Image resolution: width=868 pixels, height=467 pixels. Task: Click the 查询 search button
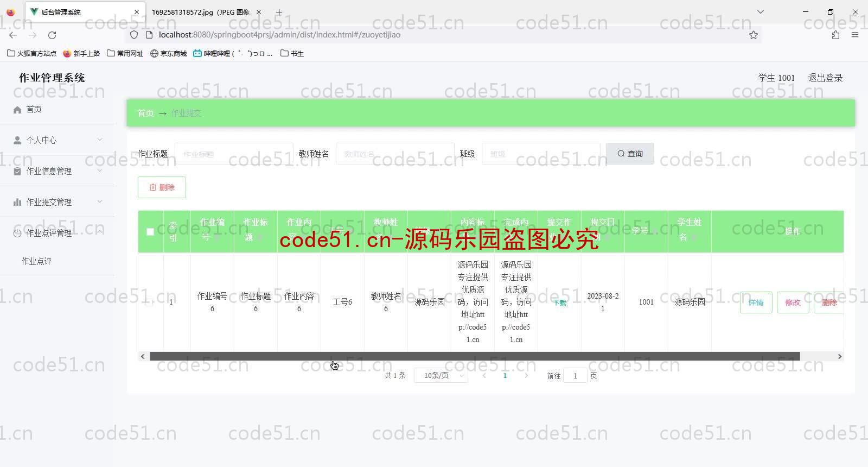coord(630,154)
